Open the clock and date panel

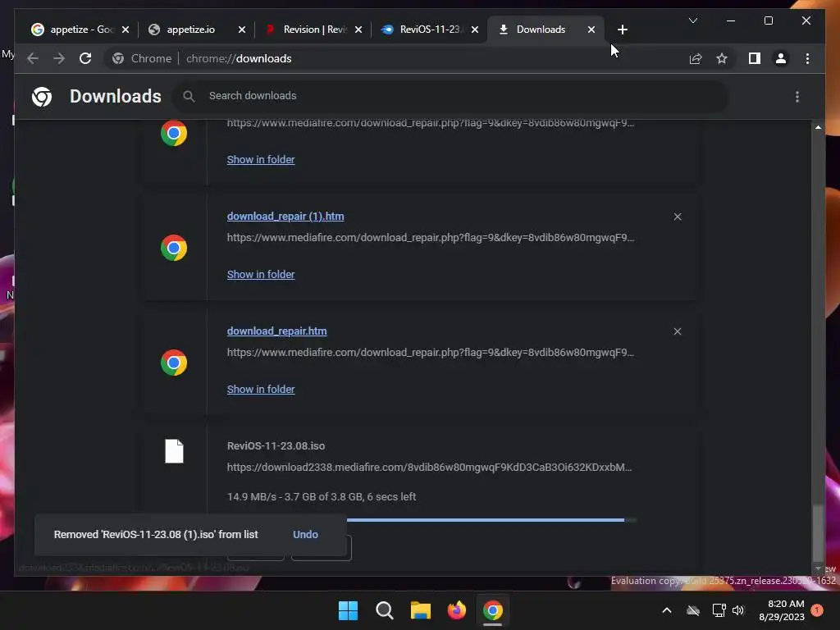(x=782, y=610)
